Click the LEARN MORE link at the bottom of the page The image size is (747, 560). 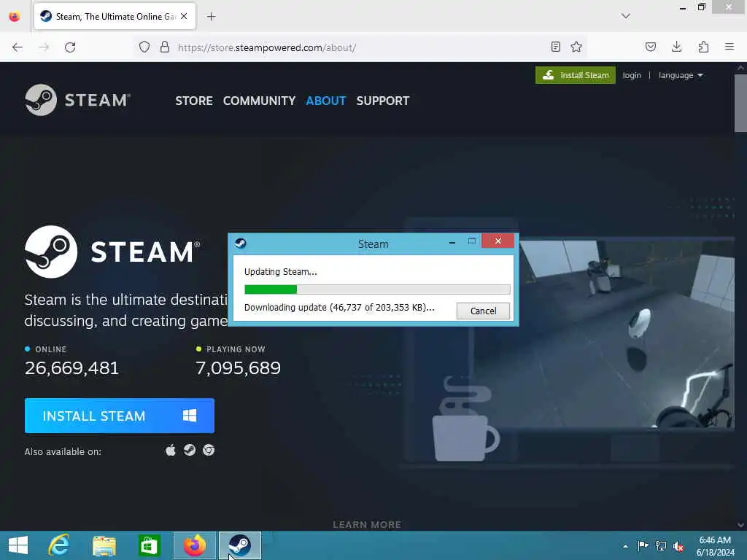[x=367, y=525]
